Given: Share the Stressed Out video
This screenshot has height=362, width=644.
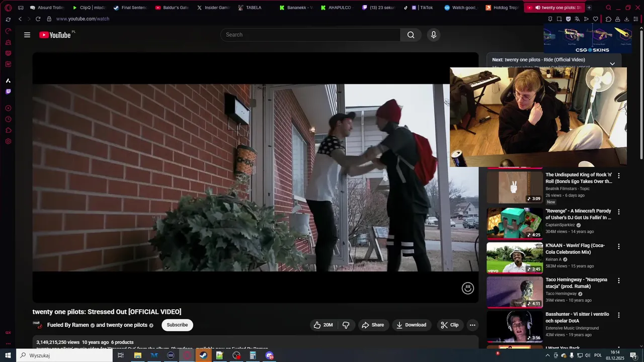Looking at the screenshot, I should point(373,325).
